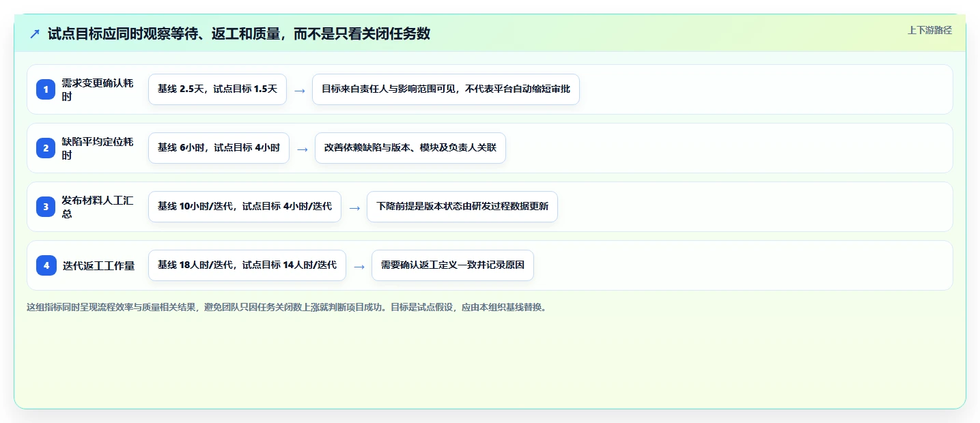Select the title starting 试点目标应同时观察等待

[239, 33]
